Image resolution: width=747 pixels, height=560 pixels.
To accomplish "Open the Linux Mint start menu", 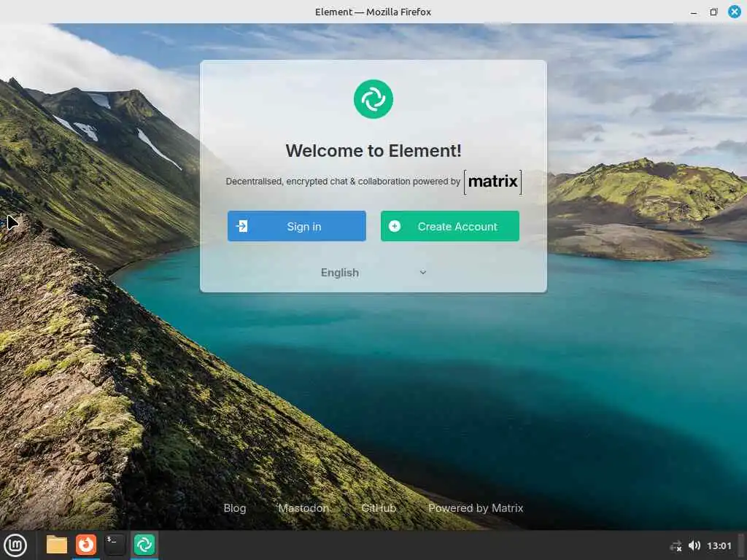I will click(15, 545).
